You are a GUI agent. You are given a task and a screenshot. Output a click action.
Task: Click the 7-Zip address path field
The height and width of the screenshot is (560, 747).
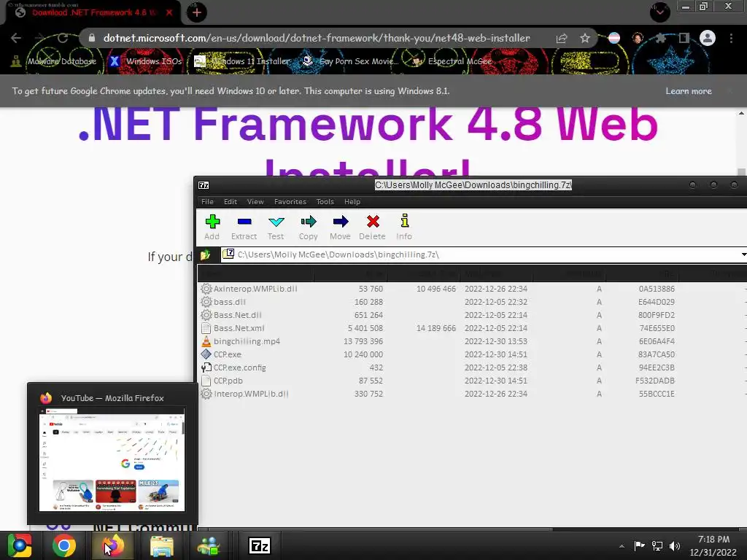479,254
